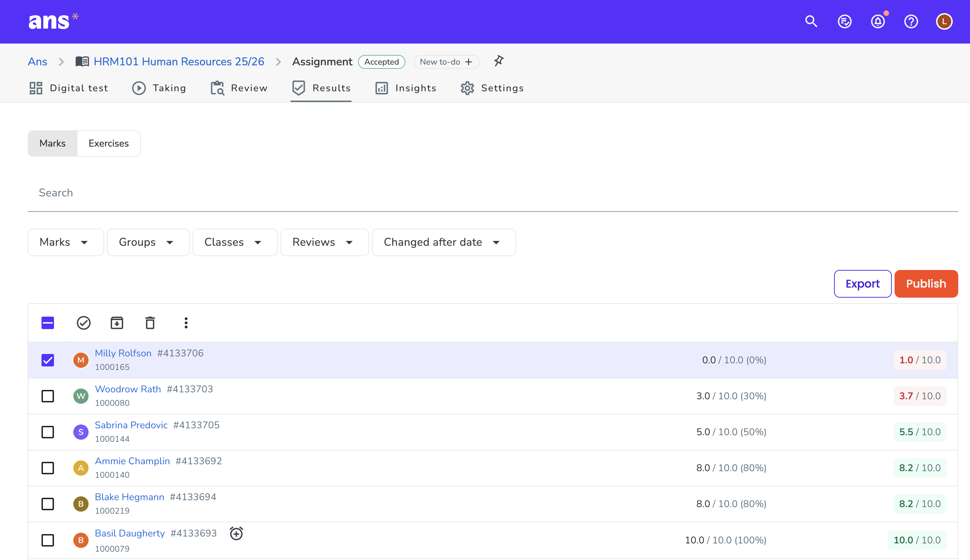Screen dimensions: 970x560
Task: Expand the Changed after date dropdown
Action: (444, 242)
